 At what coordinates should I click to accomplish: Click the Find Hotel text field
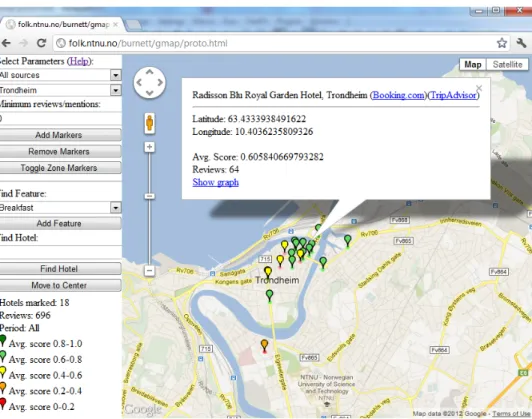(60, 252)
